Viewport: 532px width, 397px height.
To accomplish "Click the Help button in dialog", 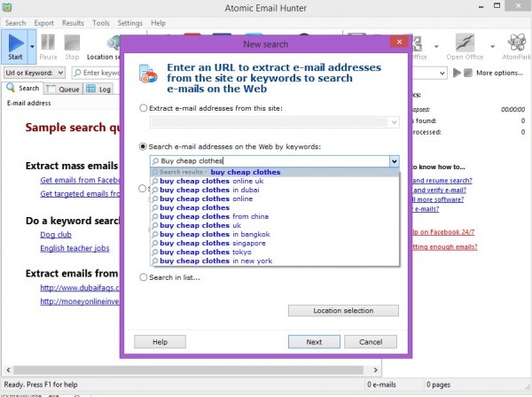I will point(160,342).
